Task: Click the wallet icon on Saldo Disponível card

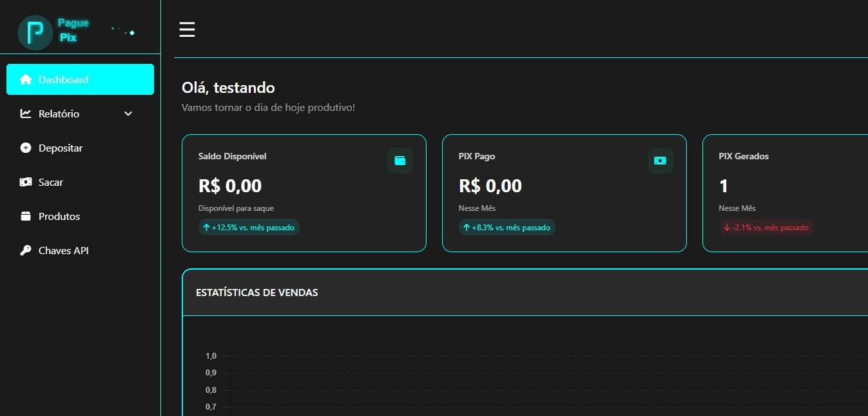Action: 400,160
